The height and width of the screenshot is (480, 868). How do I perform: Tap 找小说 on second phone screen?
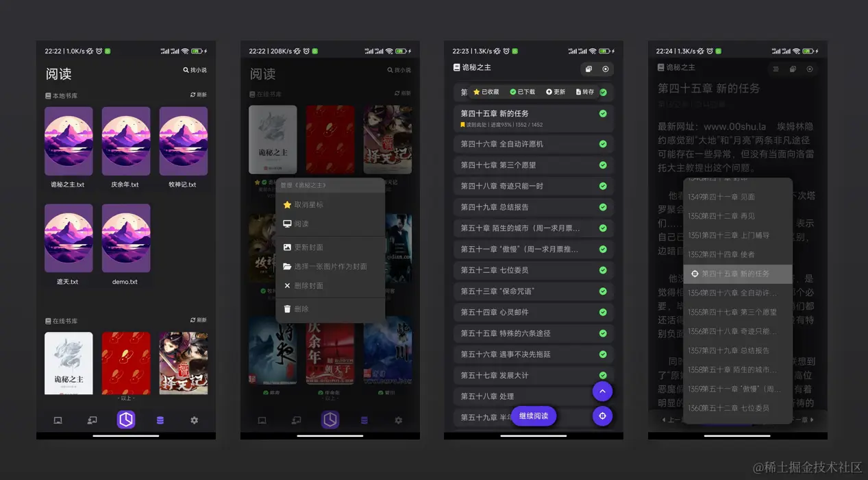399,70
